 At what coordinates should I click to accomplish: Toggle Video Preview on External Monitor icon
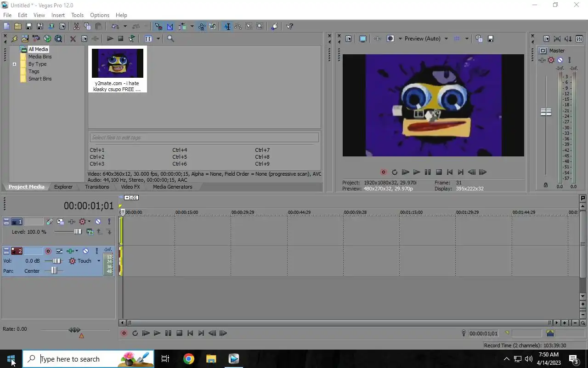tap(362, 39)
